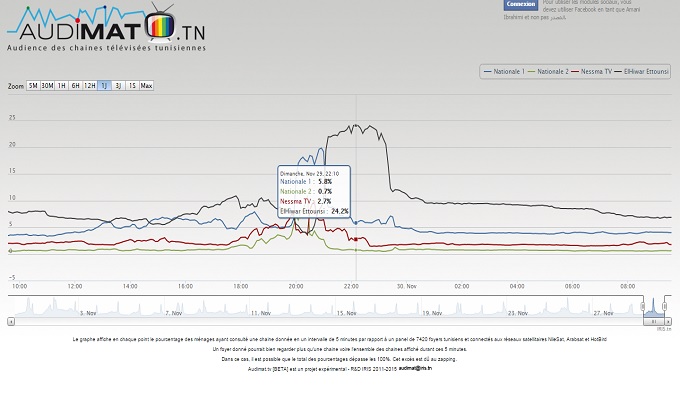Screen dimensions: 680x400
Task: Switch zoom to 3J
Action: coord(118,86)
